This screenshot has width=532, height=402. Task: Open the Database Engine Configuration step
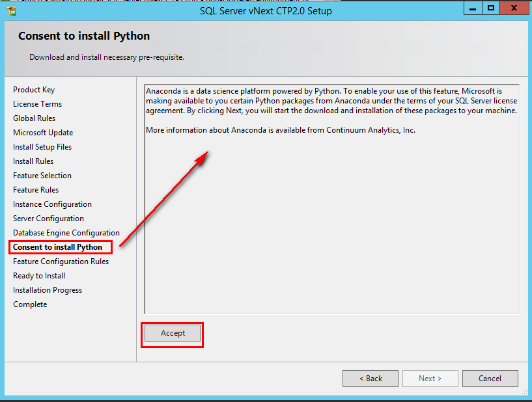[x=66, y=233]
